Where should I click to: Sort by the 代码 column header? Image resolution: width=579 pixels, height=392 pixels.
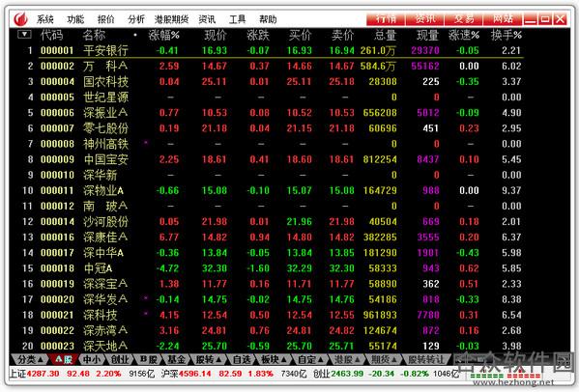[51, 35]
